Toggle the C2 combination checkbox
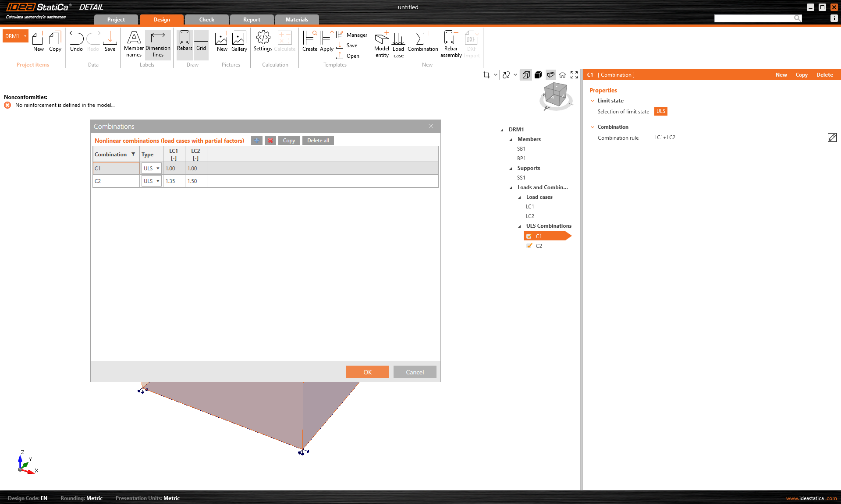841x504 pixels. [529, 246]
